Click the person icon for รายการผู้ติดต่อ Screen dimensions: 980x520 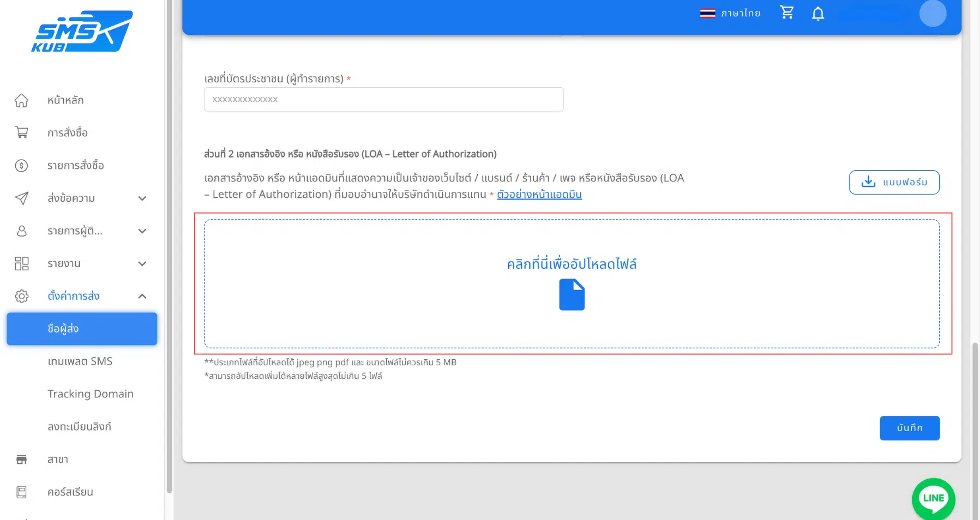tap(21, 231)
